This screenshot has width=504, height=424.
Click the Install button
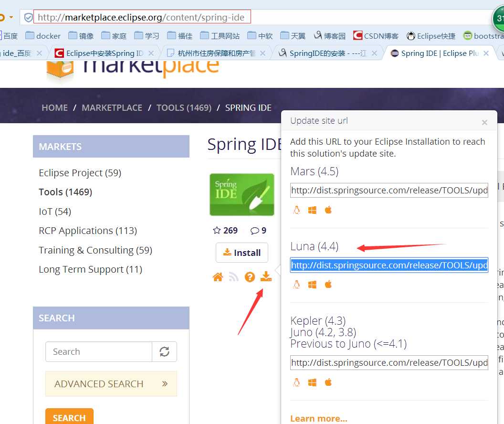[x=241, y=253]
